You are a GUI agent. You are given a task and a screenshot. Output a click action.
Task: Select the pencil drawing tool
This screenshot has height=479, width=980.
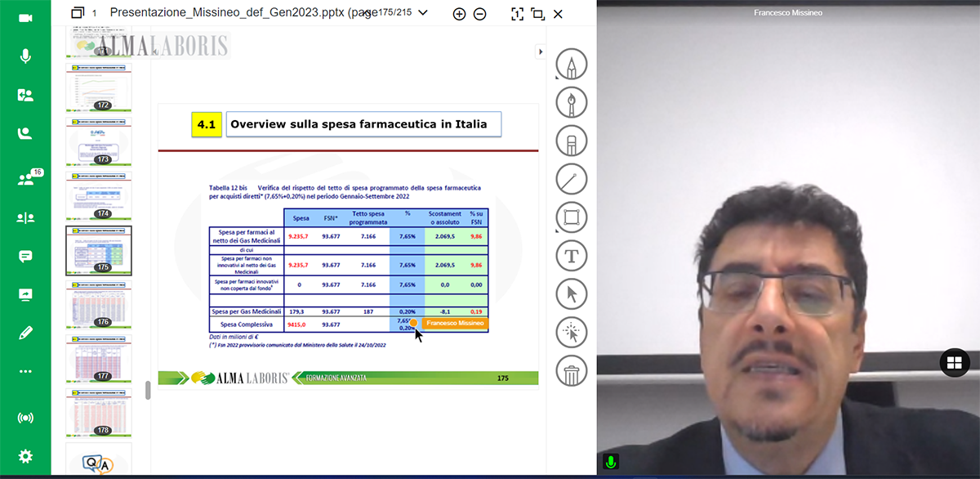click(572, 65)
